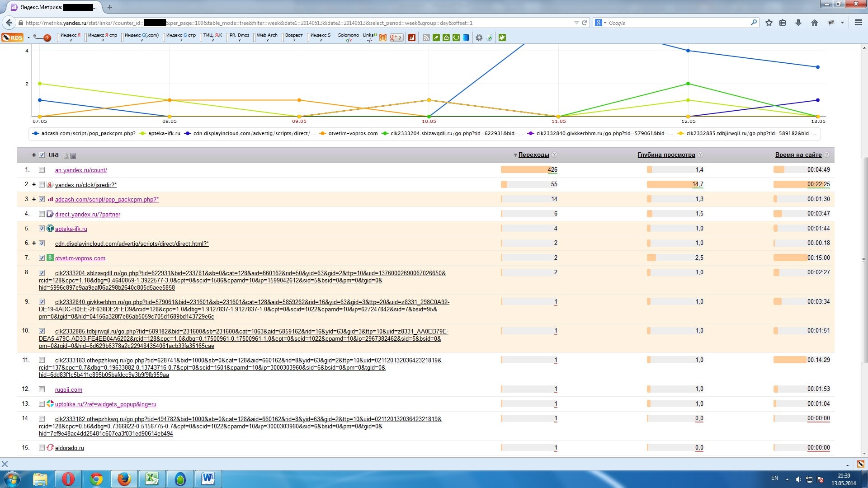Open the eldorado.ru link
The image size is (868, 488).
pos(69,448)
